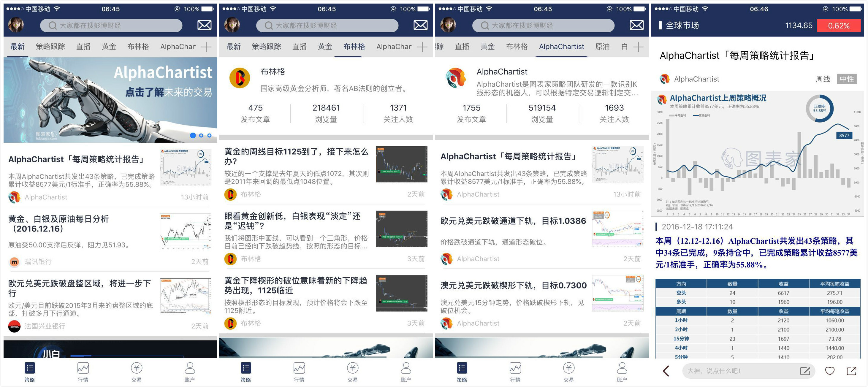The width and height of the screenshot is (868, 387).
Task: Tap search field in second screen
Action: click(327, 25)
